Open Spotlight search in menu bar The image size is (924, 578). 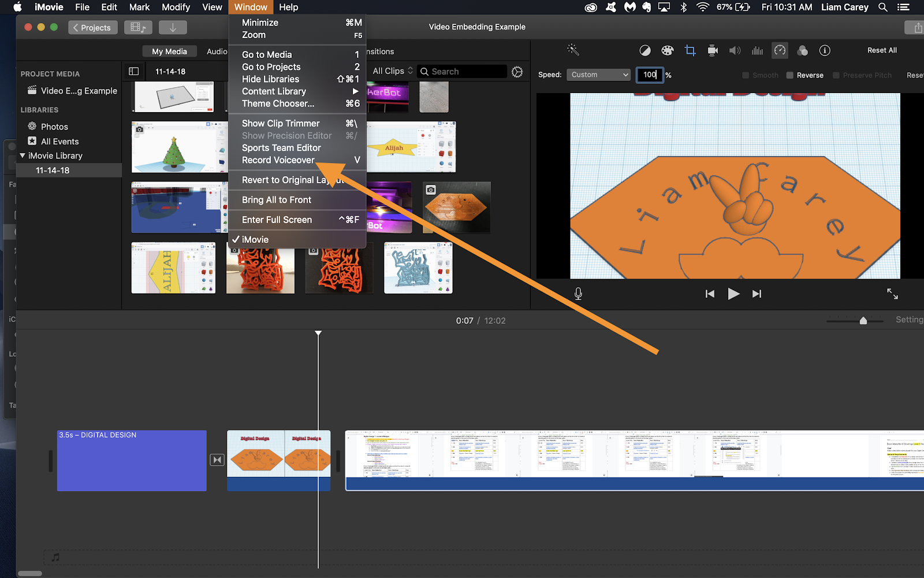883,7
